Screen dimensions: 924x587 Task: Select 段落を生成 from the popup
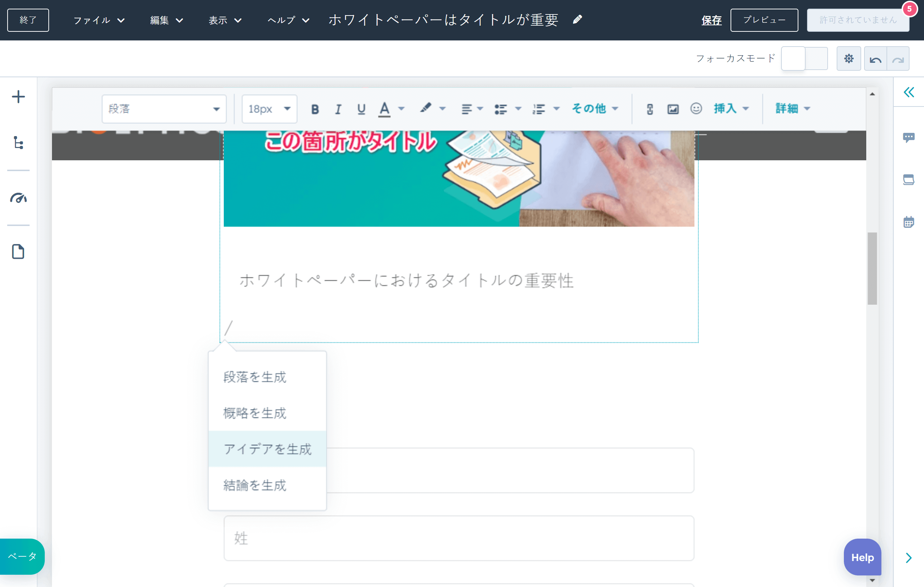267,377
